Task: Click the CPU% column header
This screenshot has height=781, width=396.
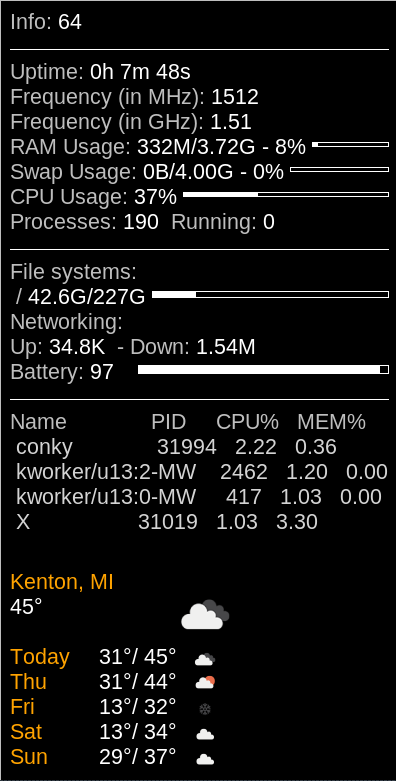Action: (x=247, y=422)
